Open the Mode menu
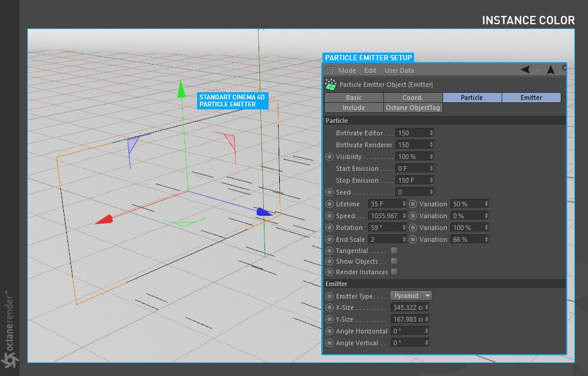Image resolution: width=588 pixels, height=376 pixels. pos(347,70)
